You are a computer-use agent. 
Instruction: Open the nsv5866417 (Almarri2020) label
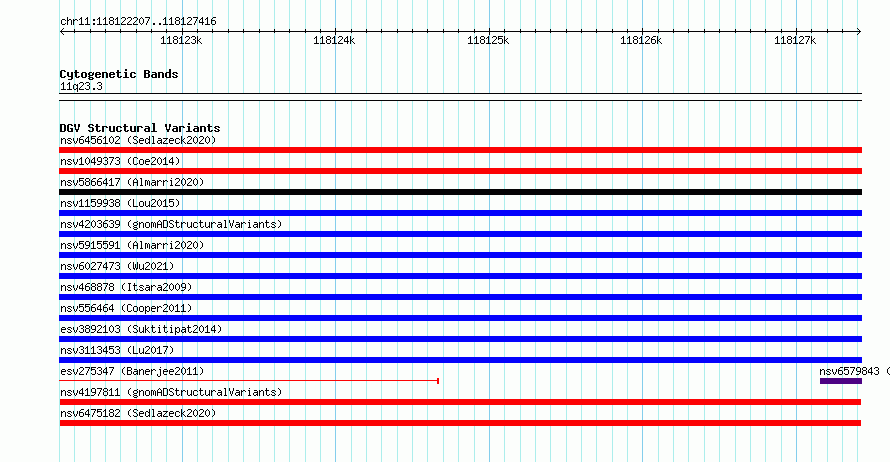tap(132, 182)
